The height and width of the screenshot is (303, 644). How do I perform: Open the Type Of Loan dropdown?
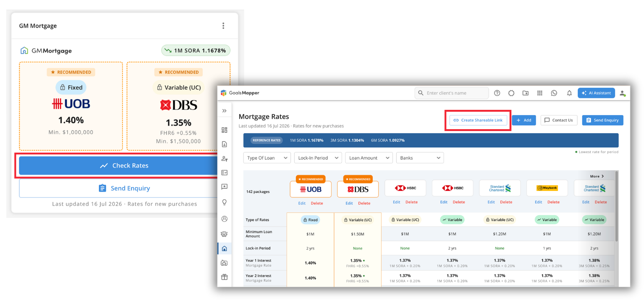(x=267, y=158)
